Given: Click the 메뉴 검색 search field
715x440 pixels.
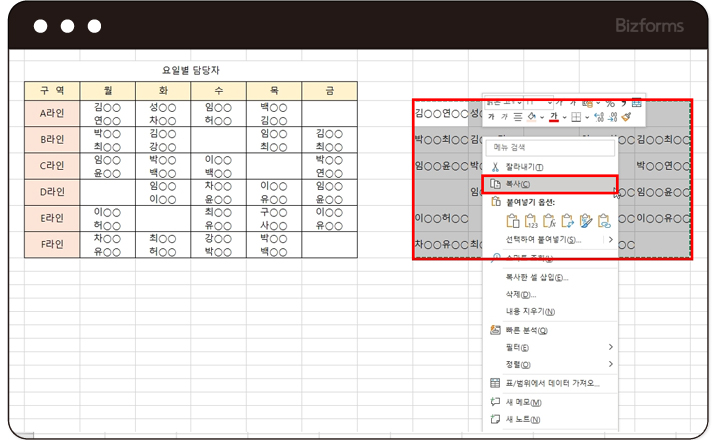Looking at the screenshot, I should pos(550,147).
